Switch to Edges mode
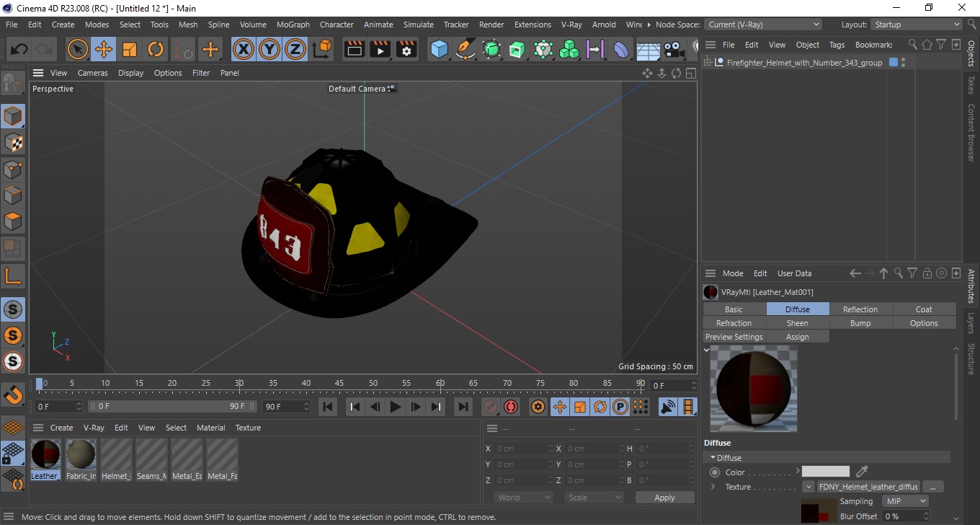Screen dimensions: 980x525 13,195
